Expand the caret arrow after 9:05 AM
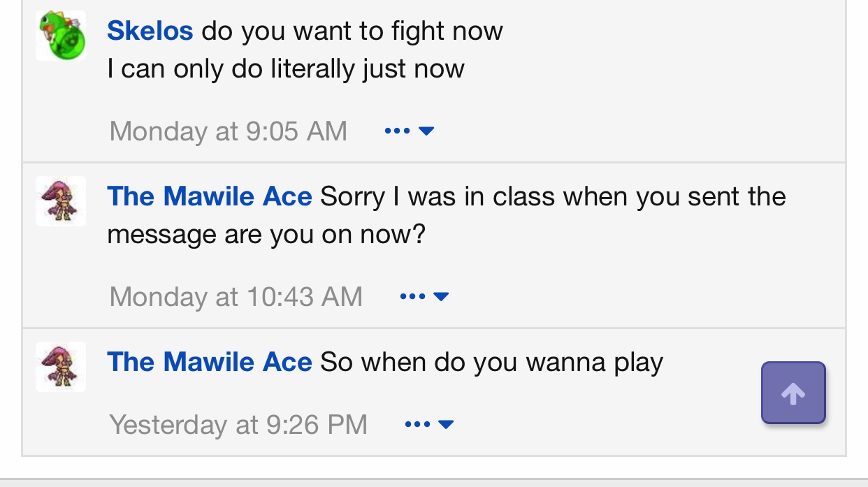Viewport: 868px width, 487px height. [x=426, y=131]
